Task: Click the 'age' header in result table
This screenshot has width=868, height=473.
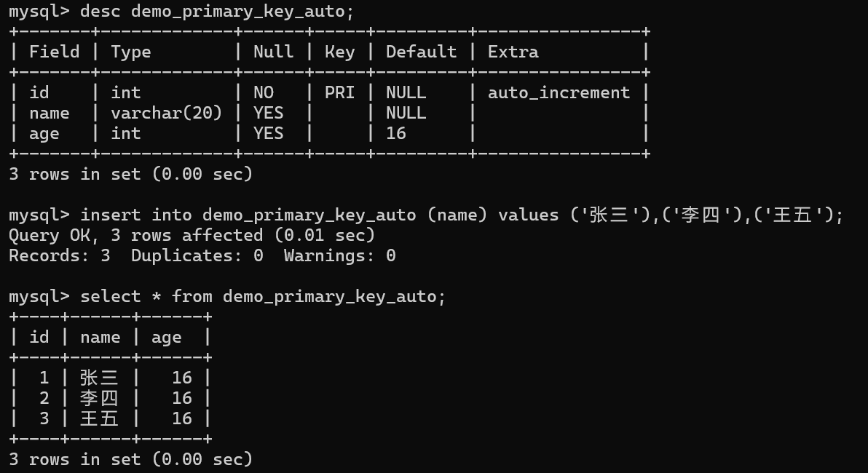Action: click(x=166, y=338)
